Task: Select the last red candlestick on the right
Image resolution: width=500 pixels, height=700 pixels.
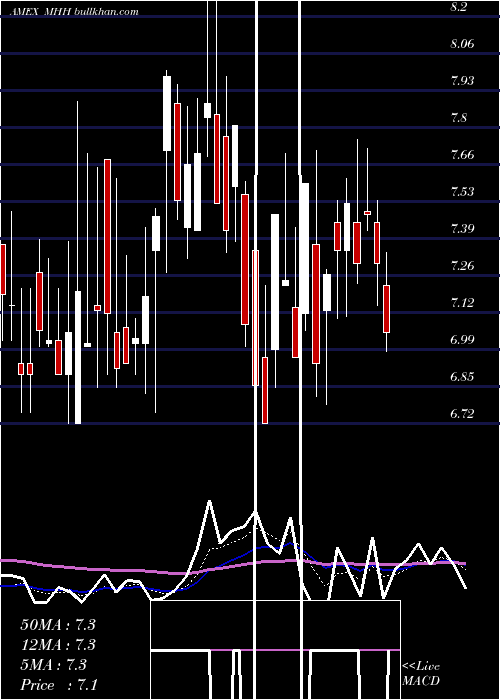Action: pyautogui.click(x=387, y=309)
